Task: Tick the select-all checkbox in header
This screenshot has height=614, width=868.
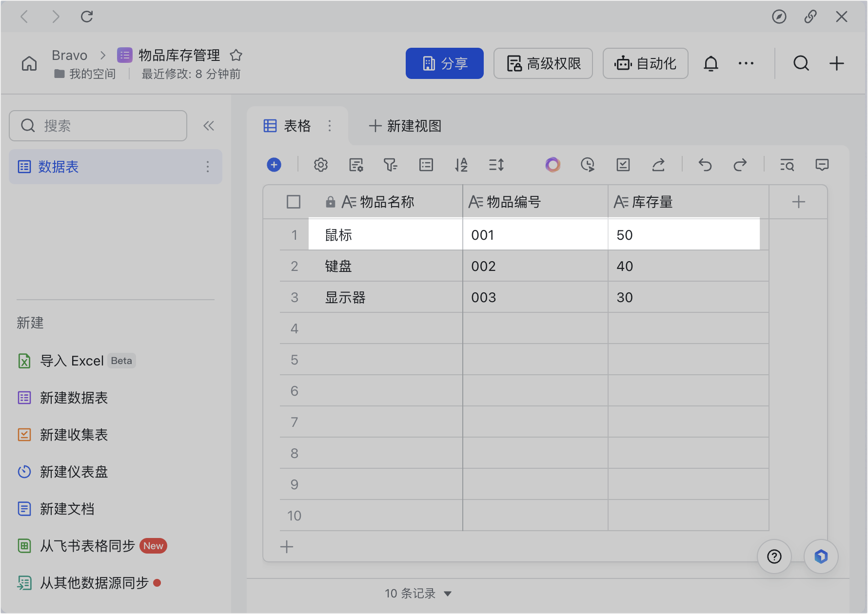Action: click(x=294, y=202)
